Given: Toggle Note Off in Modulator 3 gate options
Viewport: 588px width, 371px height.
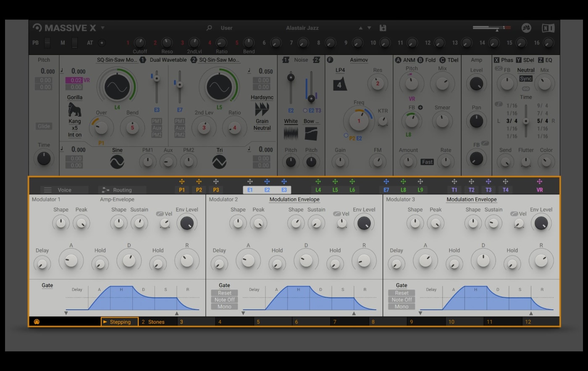Looking at the screenshot, I should click(402, 300).
